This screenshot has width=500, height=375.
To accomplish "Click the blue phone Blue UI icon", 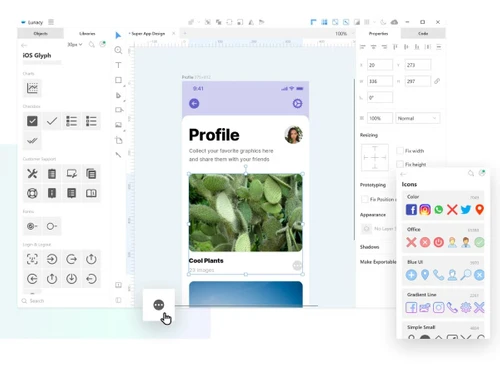I will pyautogui.click(x=439, y=275).
